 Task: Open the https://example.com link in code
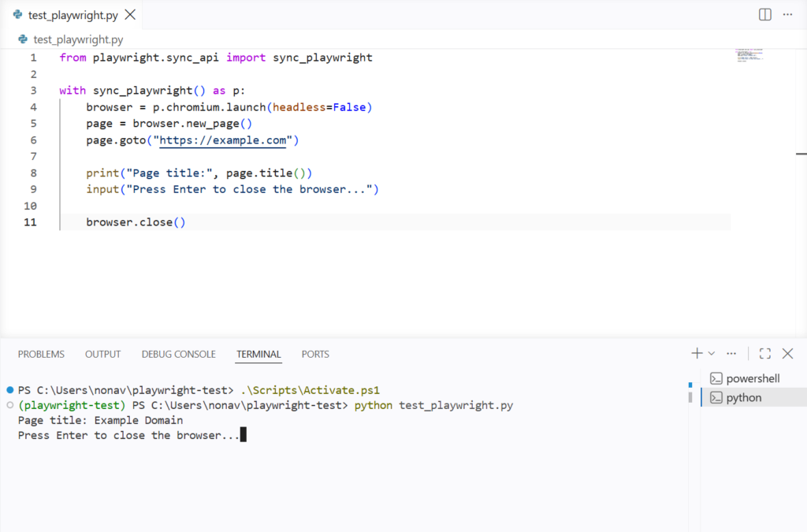(x=222, y=140)
